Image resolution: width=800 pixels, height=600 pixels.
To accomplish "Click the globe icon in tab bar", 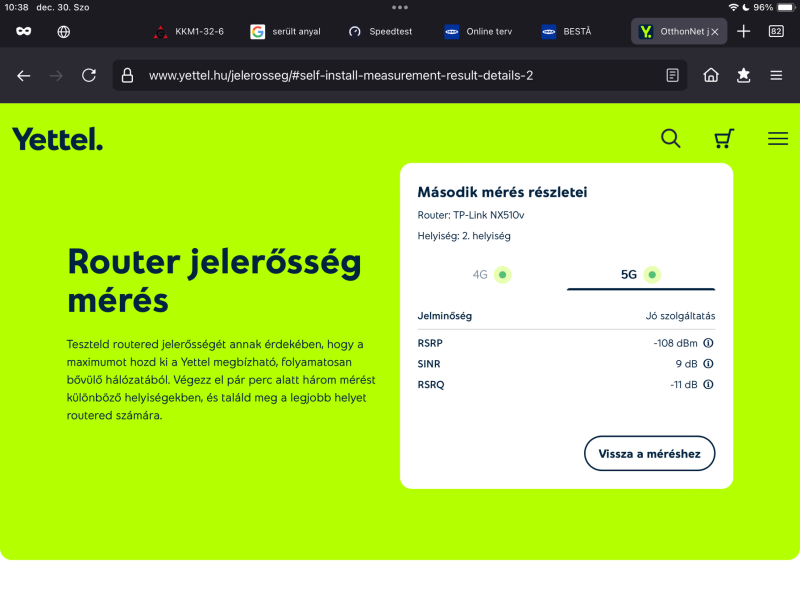I will pos(64,32).
